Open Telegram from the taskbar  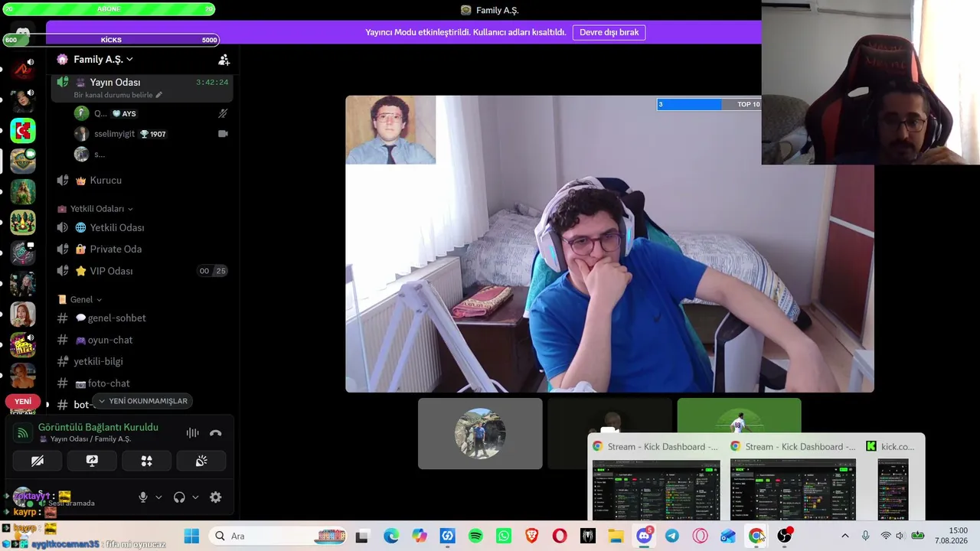tap(672, 536)
